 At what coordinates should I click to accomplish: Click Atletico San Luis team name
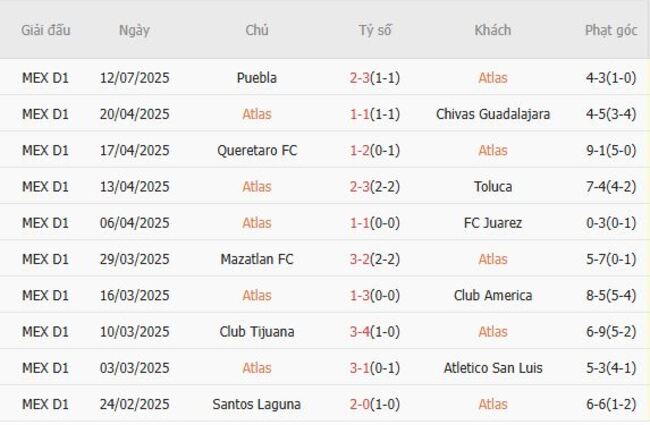[492, 368]
